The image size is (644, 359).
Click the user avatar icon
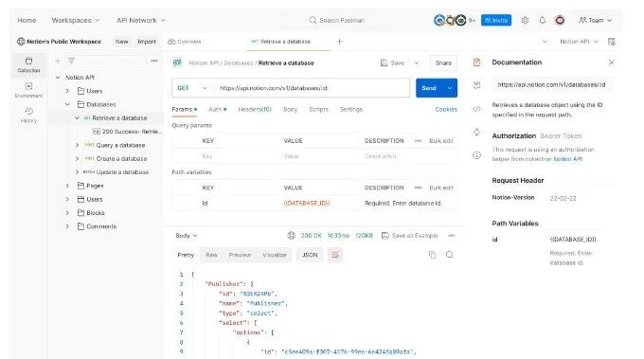pyautogui.click(x=560, y=20)
